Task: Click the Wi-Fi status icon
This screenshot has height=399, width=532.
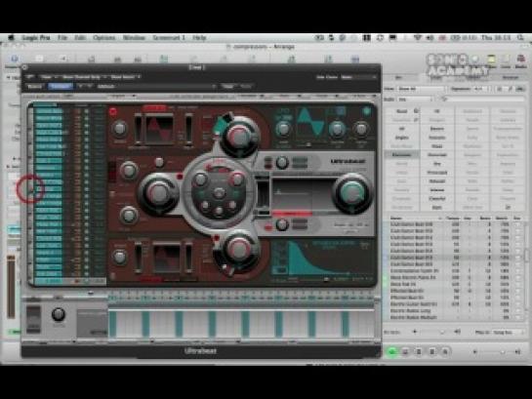Action: [417, 38]
